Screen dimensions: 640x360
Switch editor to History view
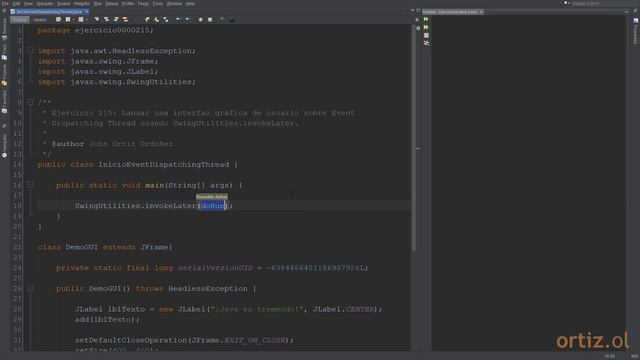coord(40,20)
